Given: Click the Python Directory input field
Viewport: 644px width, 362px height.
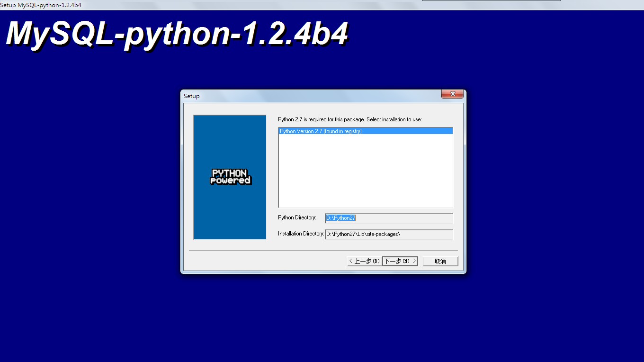Looking at the screenshot, I should pyautogui.click(x=389, y=218).
